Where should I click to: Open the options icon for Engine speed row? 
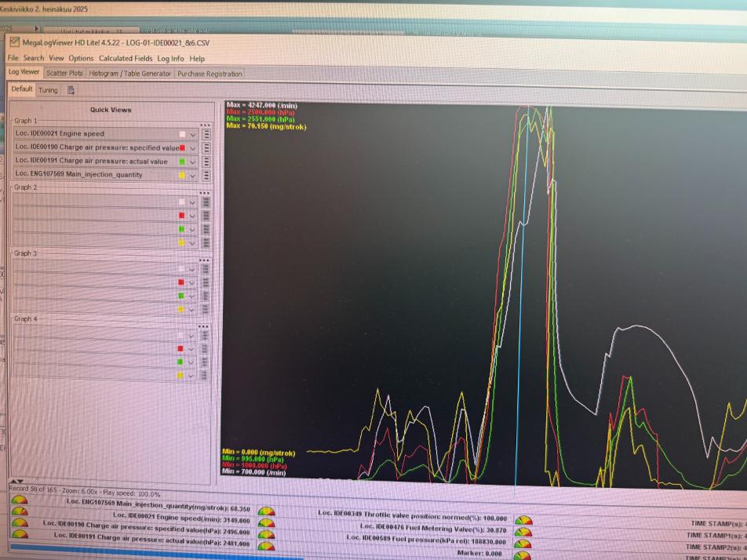click(206, 134)
